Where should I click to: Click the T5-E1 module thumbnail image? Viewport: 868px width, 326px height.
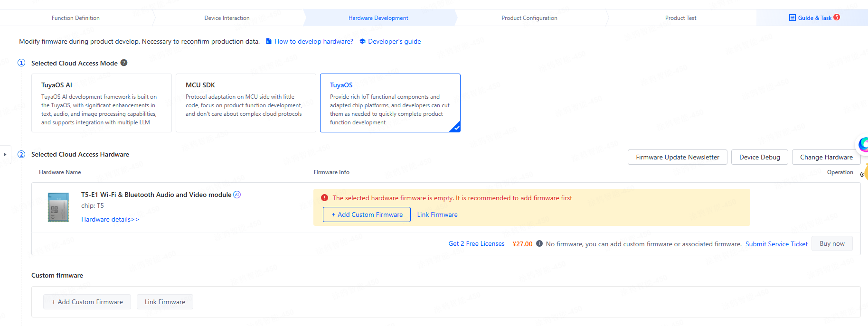(58, 207)
